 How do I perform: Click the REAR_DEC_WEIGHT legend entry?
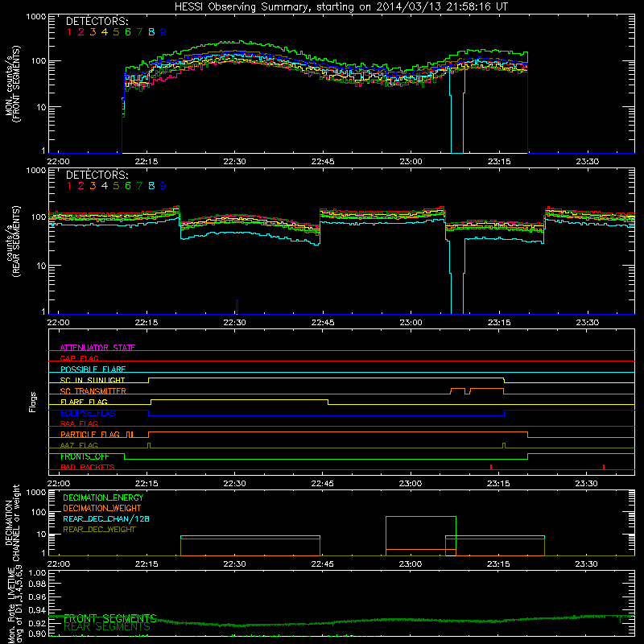99,530
